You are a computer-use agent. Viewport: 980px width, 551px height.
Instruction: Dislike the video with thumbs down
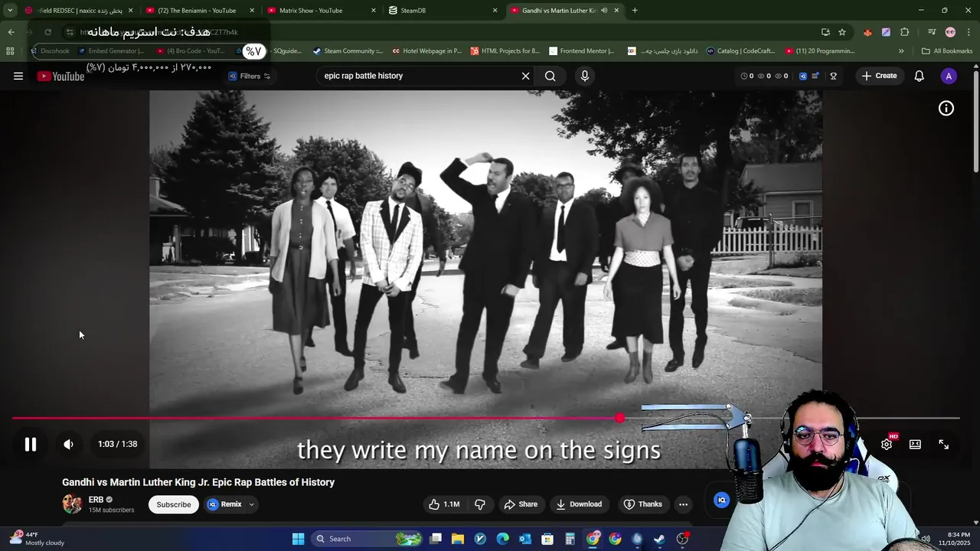pyautogui.click(x=480, y=504)
